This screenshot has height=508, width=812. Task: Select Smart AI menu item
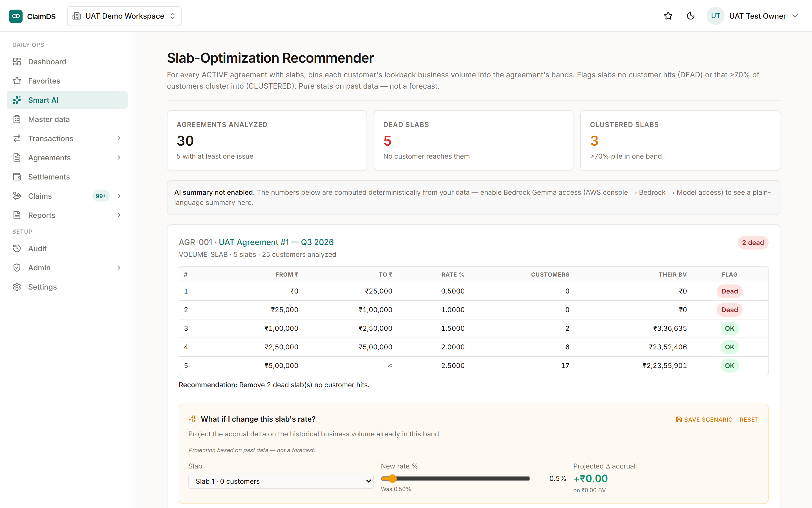[67, 100]
